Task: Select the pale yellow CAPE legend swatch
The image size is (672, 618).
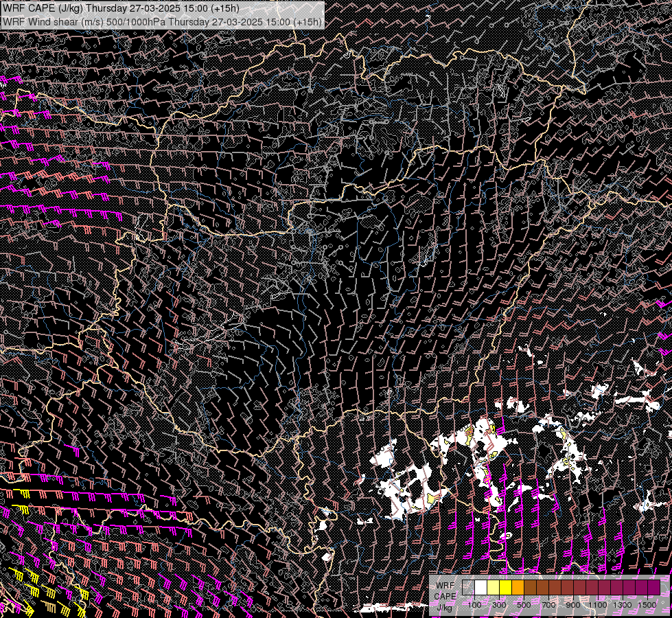Action: pyautogui.click(x=494, y=587)
